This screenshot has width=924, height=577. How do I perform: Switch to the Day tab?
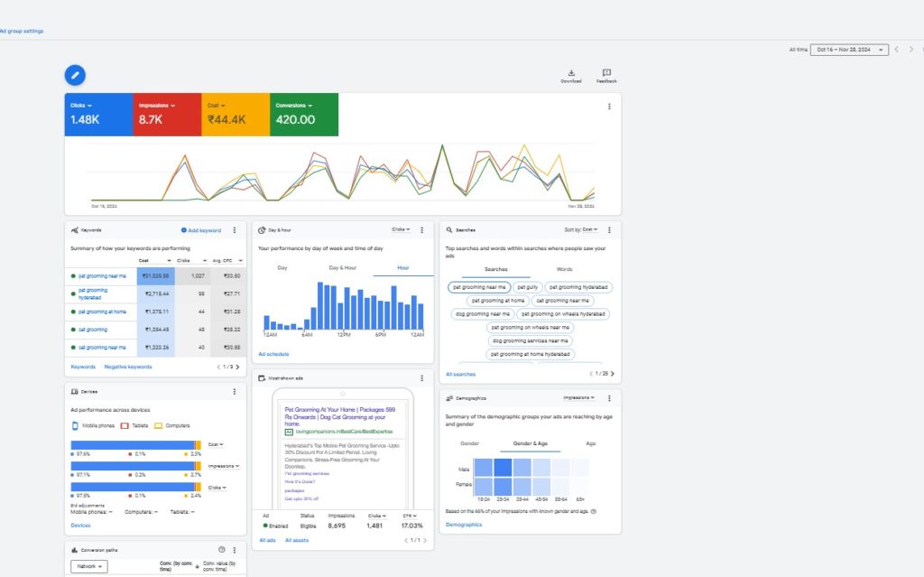[282, 268]
